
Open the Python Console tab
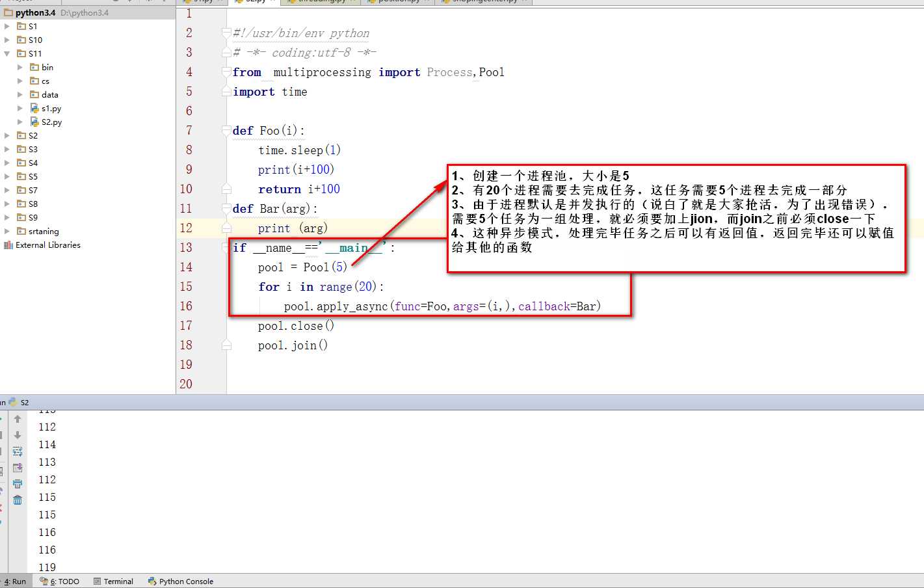tap(181, 581)
